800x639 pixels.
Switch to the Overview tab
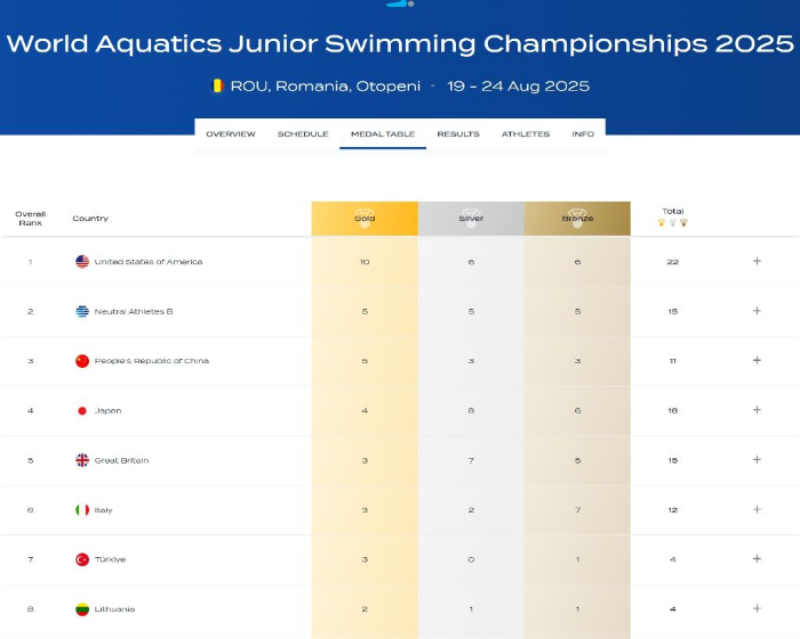231,134
